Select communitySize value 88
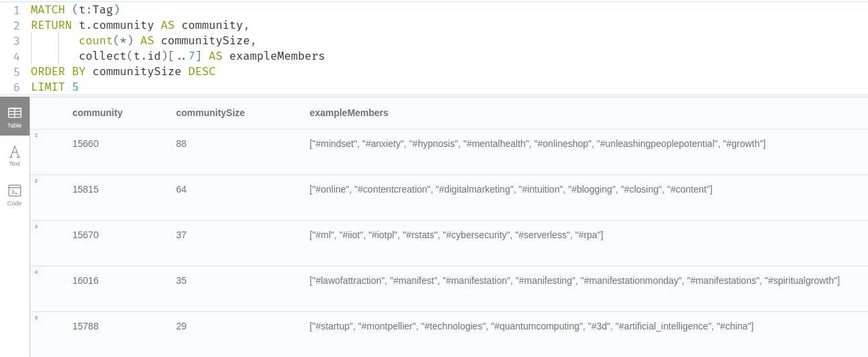This screenshot has width=868, height=357. 181,144
